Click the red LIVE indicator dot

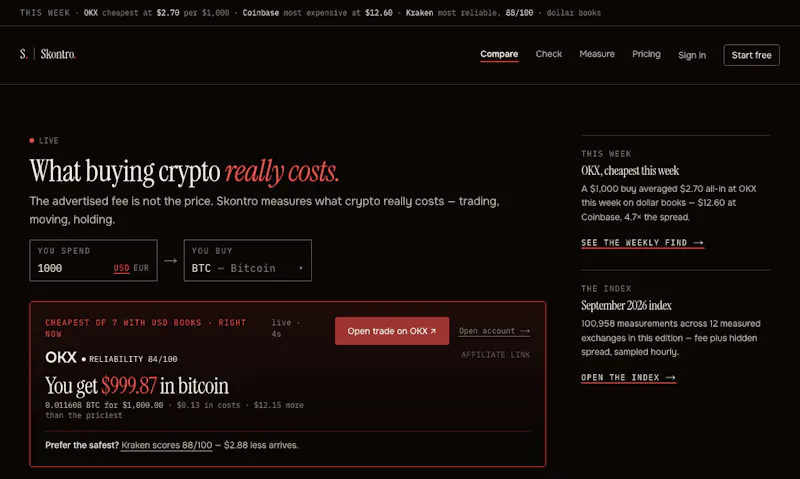(x=32, y=140)
